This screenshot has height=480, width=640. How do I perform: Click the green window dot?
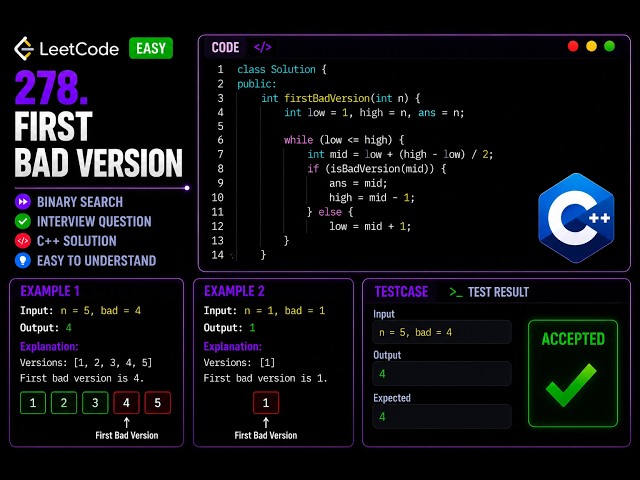609,46
